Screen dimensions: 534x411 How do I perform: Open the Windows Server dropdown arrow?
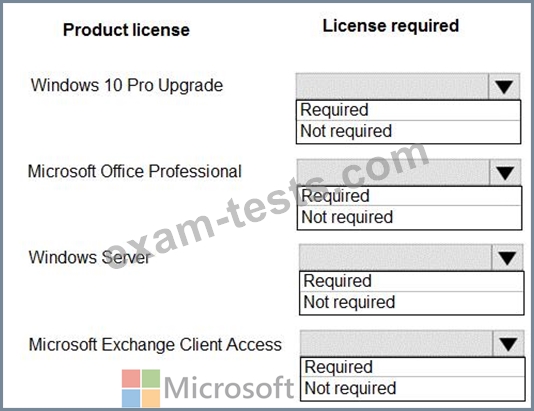pos(507,258)
